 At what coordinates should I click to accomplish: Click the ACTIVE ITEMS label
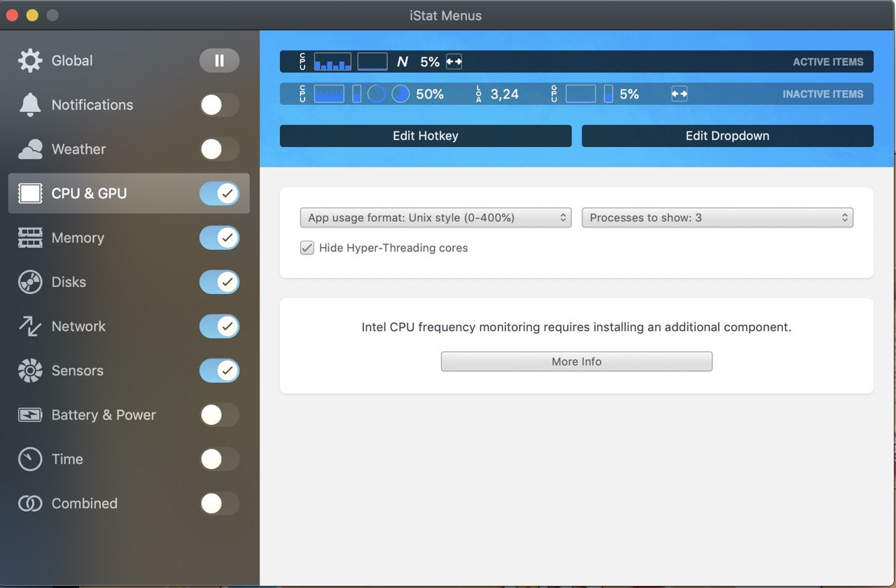point(828,62)
